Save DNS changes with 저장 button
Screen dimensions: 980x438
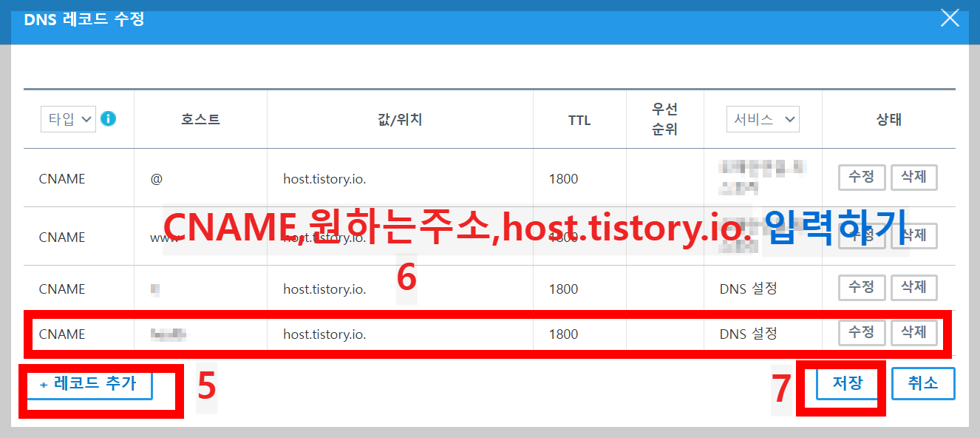[848, 383]
